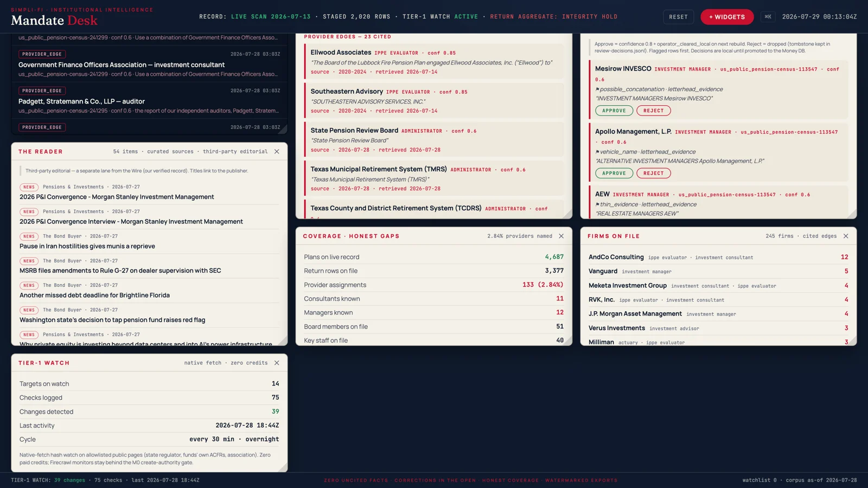Click the 'Return rows on file' row

click(434, 271)
